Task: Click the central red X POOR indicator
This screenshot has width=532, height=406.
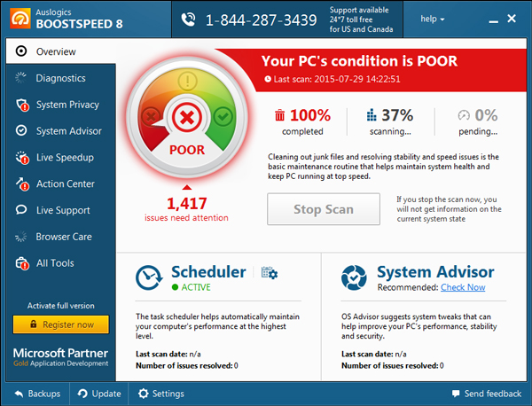Action: (x=187, y=118)
